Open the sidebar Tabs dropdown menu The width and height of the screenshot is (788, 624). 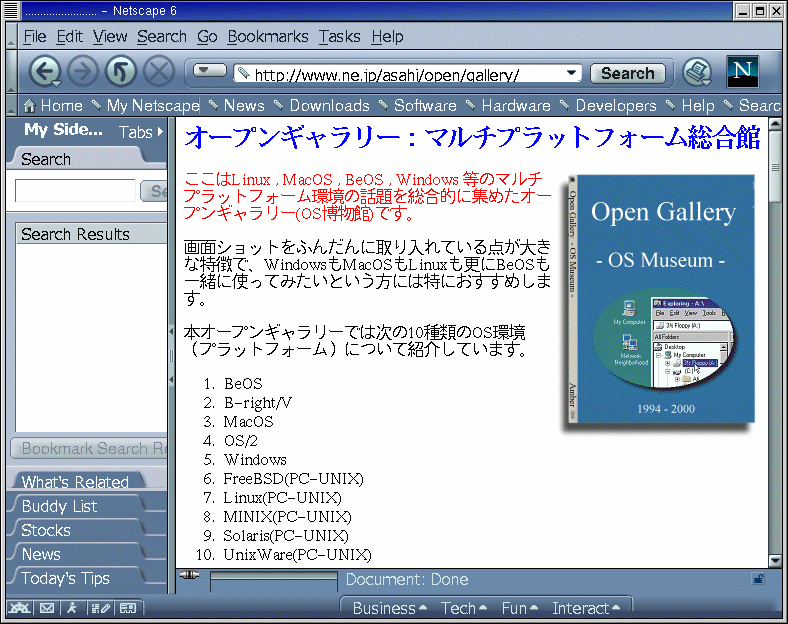[x=141, y=132]
